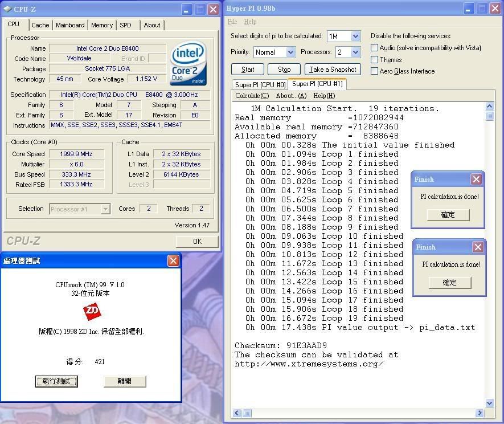Click the Stop button
Viewport: 504px width, 424px height.
point(284,70)
